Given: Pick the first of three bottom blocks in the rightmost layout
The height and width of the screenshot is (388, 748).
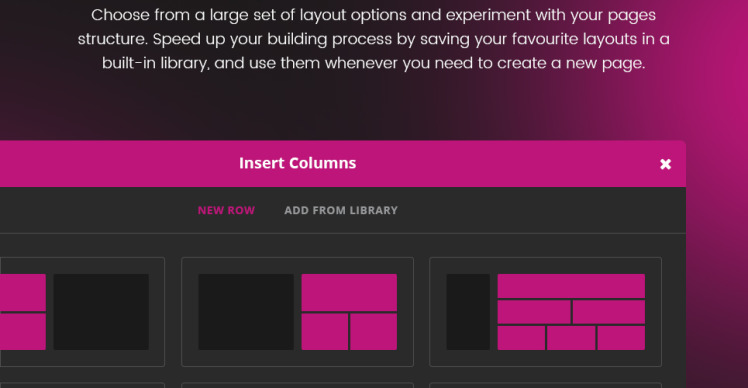Looking at the screenshot, I should pyautogui.click(x=521, y=338).
